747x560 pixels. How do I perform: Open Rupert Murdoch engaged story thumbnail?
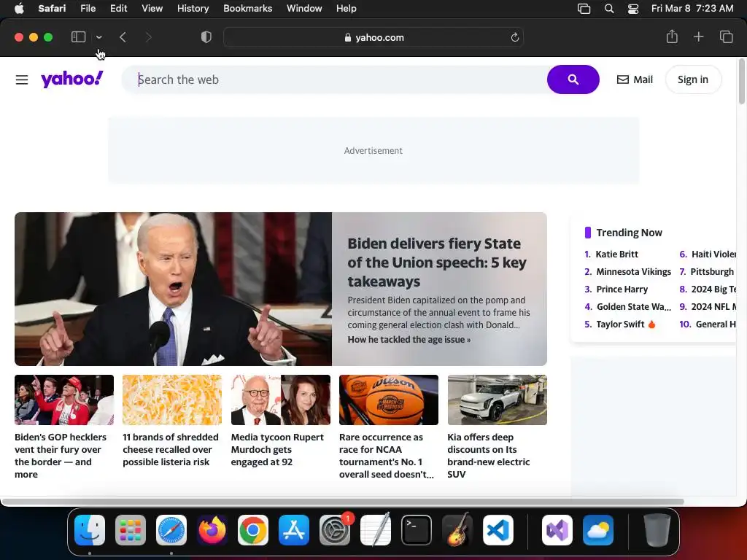pyautogui.click(x=281, y=400)
